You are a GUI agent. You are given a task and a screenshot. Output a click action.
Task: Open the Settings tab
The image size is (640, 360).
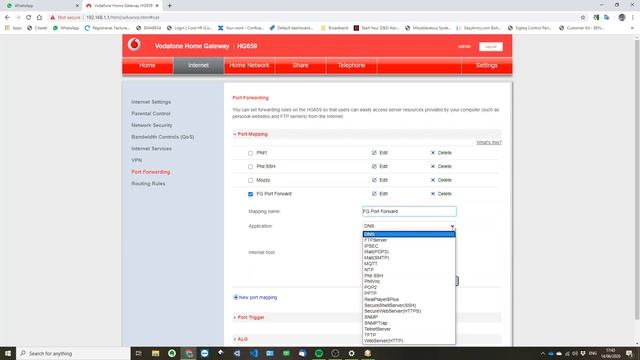click(x=487, y=65)
